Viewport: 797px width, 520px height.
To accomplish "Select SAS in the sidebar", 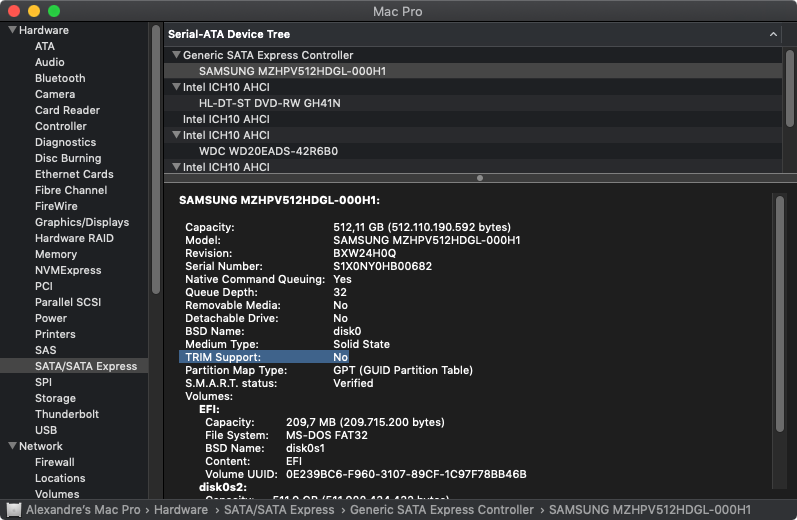I will 46,350.
